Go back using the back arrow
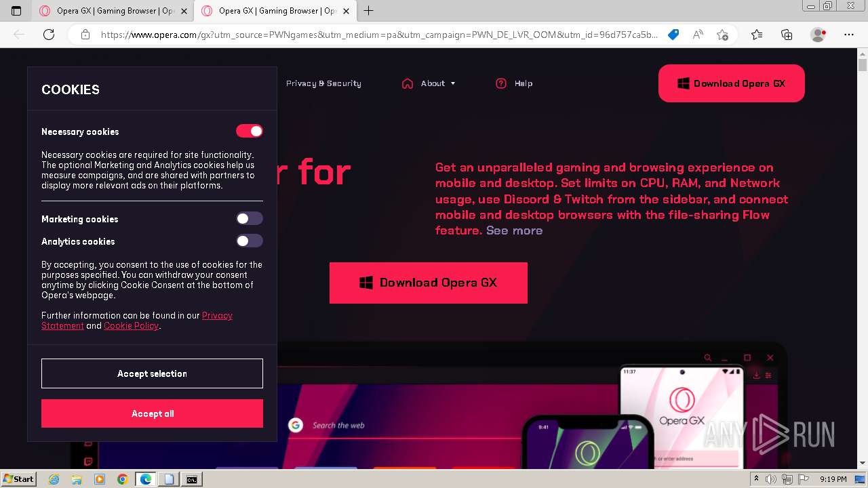868x488 pixels. tap(19, 35)
